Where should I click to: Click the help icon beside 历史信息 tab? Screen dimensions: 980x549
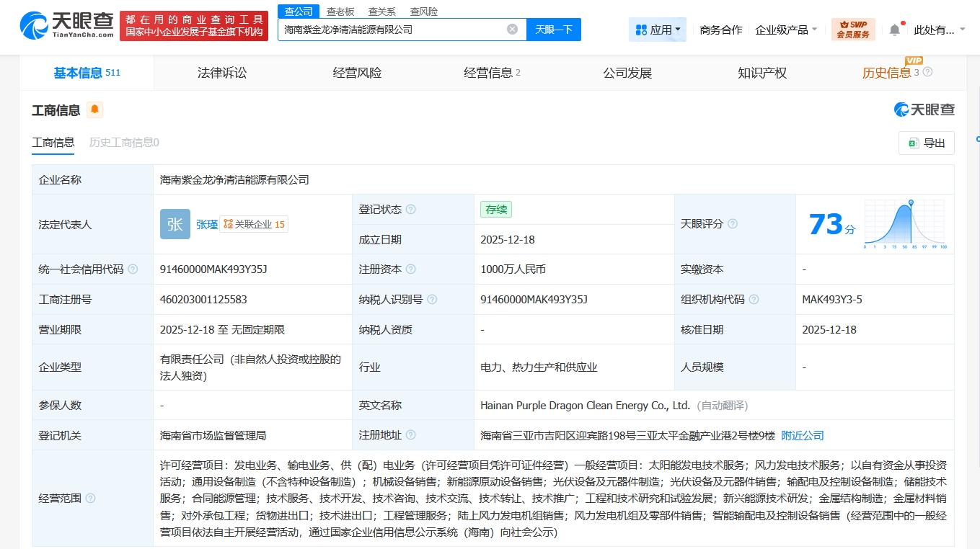[x=928, y=72]
